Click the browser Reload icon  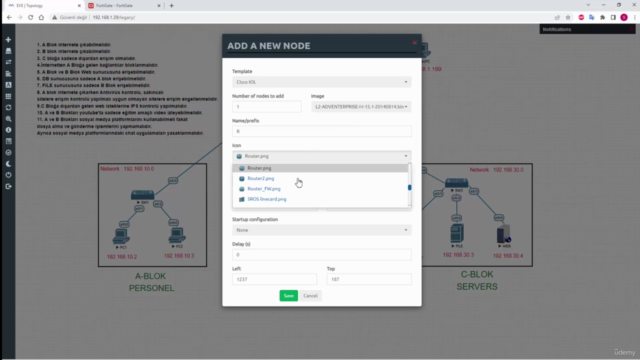click(31, 18)
